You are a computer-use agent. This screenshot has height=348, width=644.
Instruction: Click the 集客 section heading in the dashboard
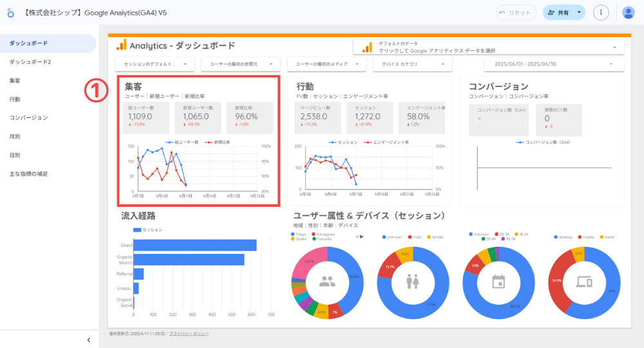[133, 87]
